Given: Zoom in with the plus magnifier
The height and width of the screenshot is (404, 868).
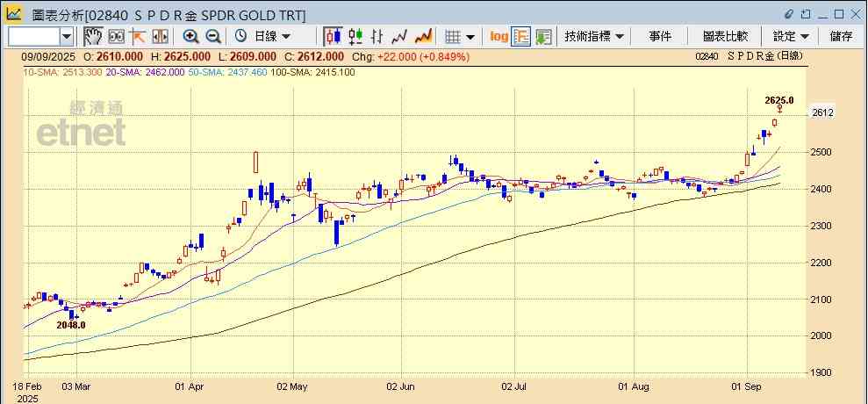Looking at the screenshot, I should (191, 37).
